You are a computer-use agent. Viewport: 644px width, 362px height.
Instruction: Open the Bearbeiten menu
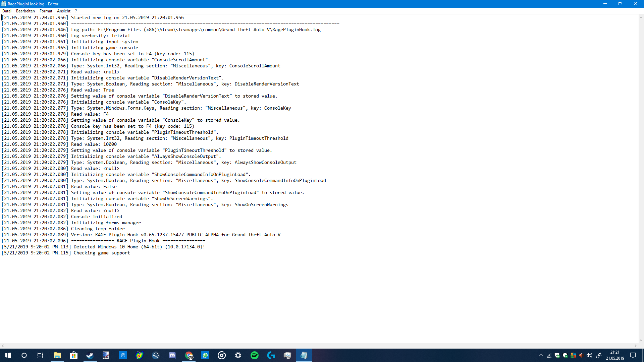click(25, 11)
